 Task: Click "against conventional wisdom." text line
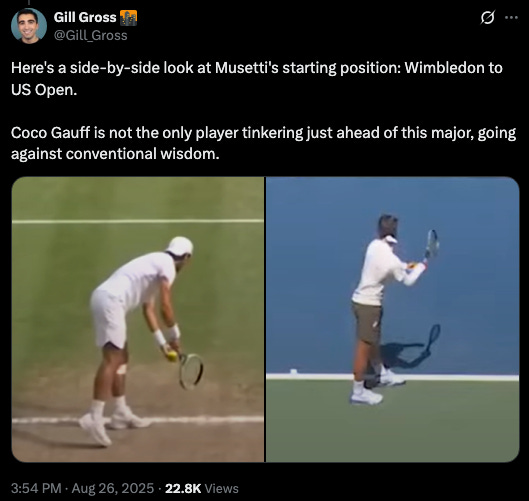tap(115, 154)
